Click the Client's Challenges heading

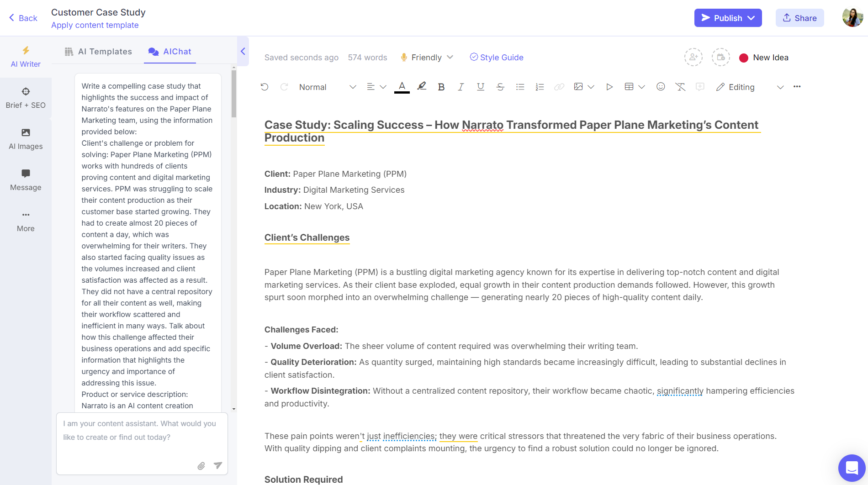click(x=307, y=237)
